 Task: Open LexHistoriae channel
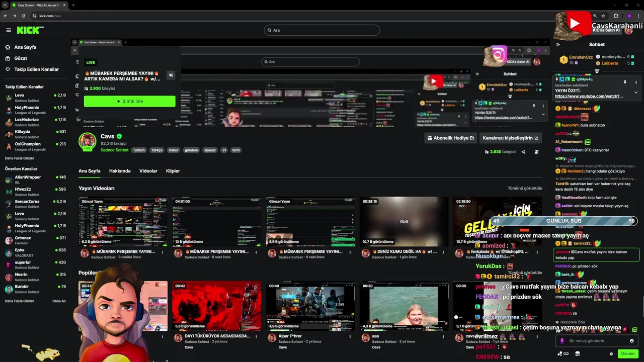(35, 122)
